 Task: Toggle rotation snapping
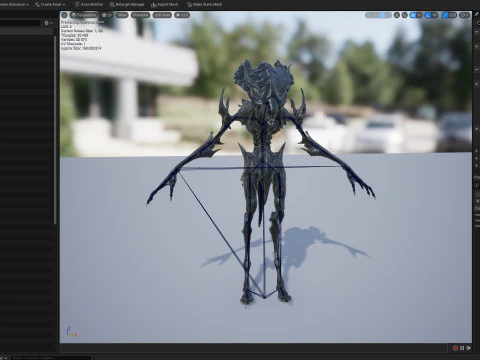click(x=428, y=15)
